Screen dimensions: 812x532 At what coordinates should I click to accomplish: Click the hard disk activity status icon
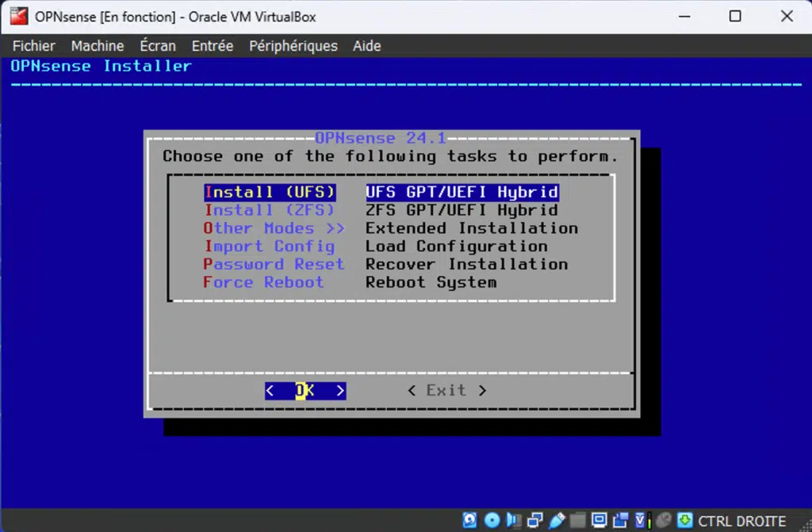(x=469, y=519)
